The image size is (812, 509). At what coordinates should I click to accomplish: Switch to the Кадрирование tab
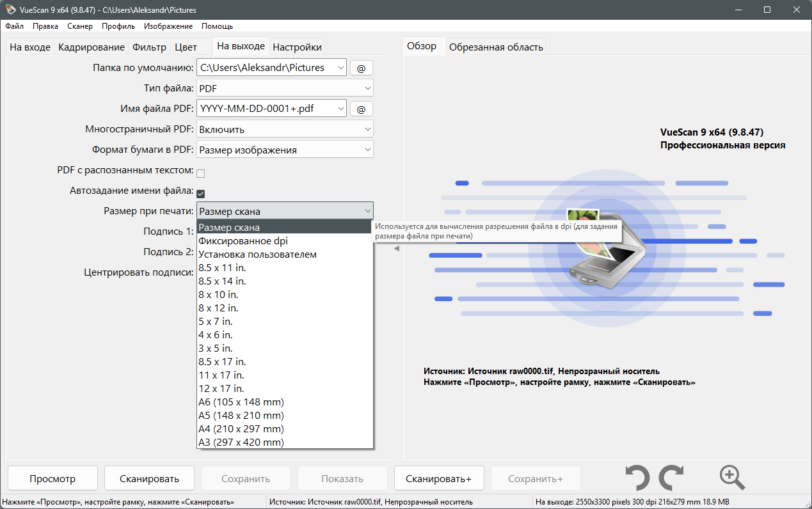(92, 47)
